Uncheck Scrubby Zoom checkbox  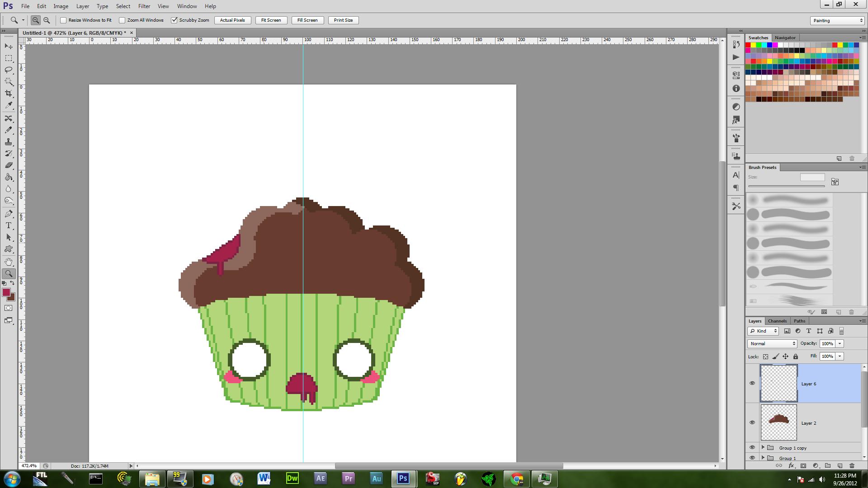pyautogui.click(x=174, y=20)
